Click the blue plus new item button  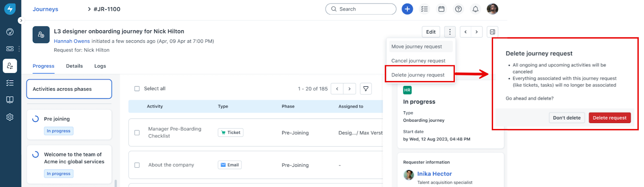[x=407, y=9]
